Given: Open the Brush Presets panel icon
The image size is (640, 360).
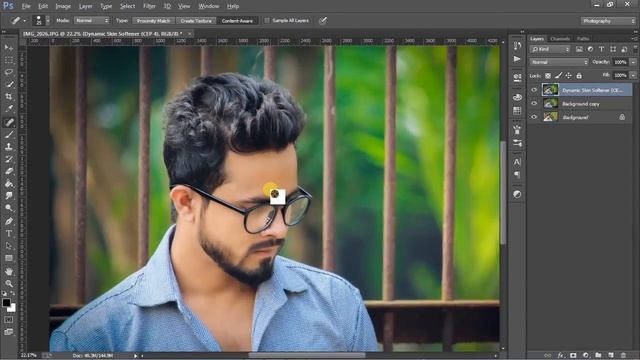Looking at the screenshot, I should pyautogui.click(x=517, y=143).
